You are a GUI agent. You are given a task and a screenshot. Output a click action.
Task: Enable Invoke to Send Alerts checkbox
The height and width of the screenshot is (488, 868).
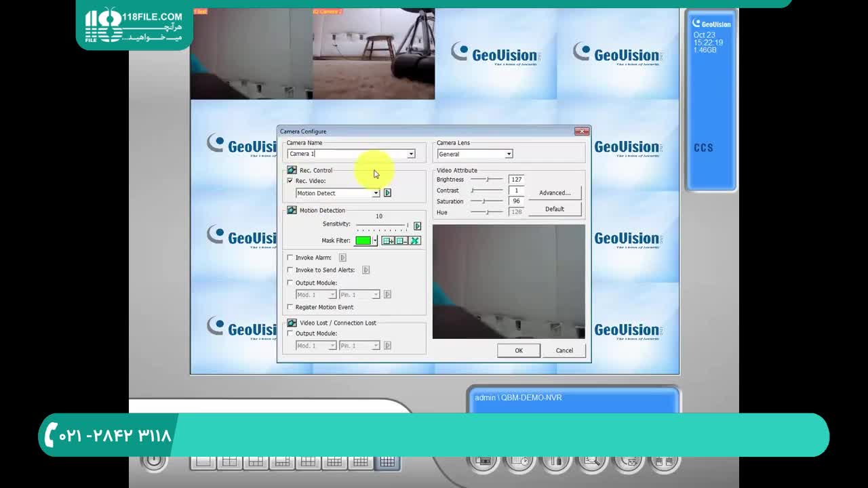point(290,270)
